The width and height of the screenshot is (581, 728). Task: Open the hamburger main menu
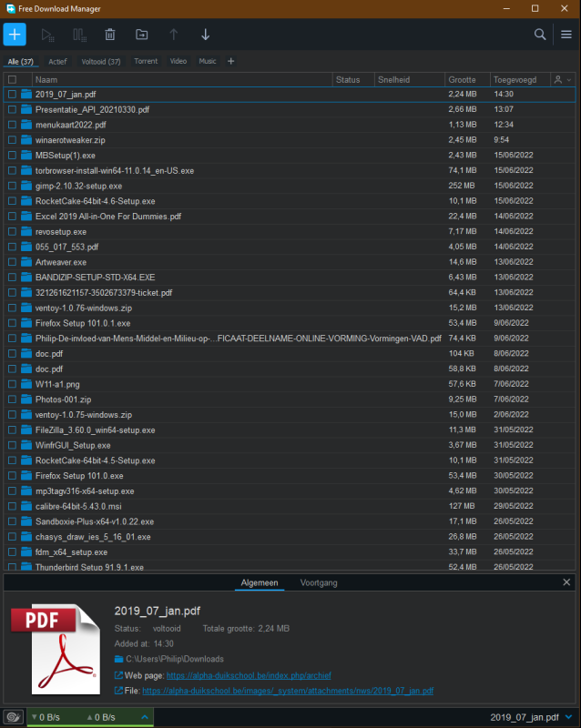566,35
